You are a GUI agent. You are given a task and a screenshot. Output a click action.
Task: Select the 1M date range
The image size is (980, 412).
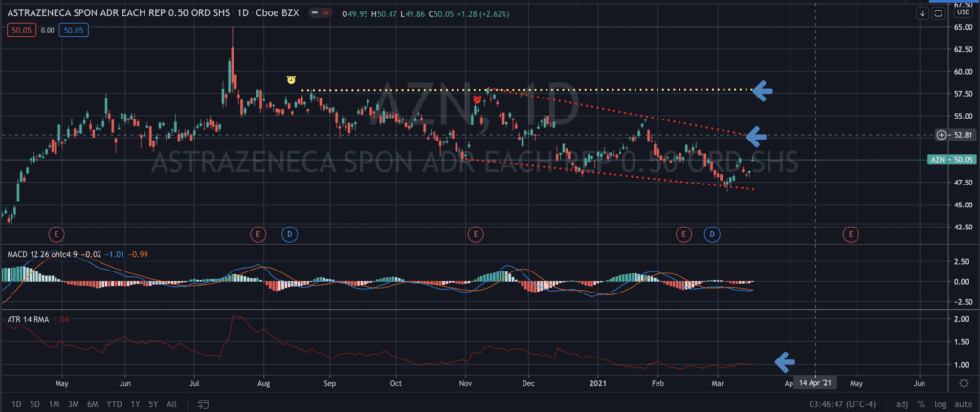54,404
